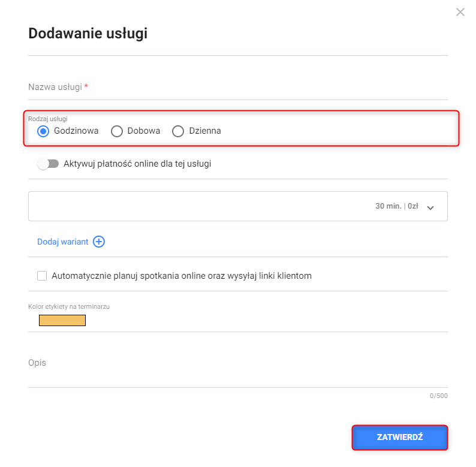
Task: Click the Dobowa label text
Action: point(144,131)
